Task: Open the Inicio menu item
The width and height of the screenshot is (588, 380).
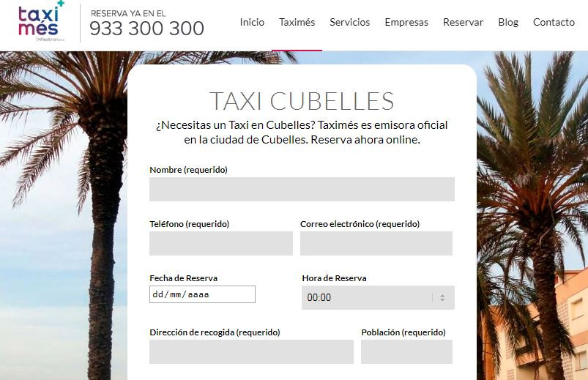Action: [252, 23]
